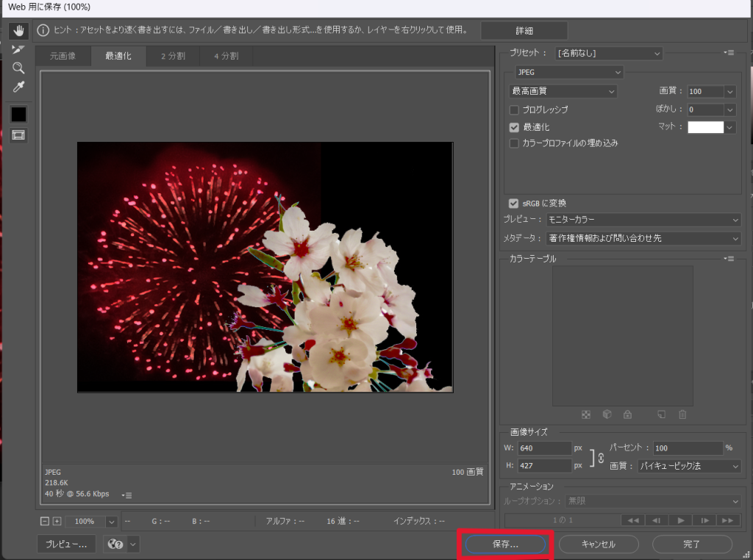Select the Hand tool
Viewport: 753px width, 560px height.
pyautogui.click(x=18, y=31)
